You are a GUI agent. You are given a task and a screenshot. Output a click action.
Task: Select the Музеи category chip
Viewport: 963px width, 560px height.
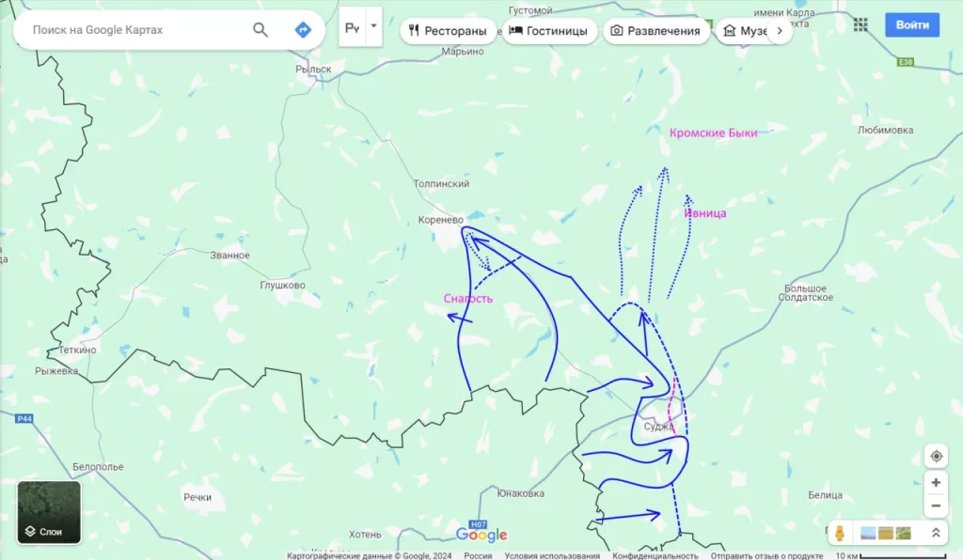[x=748, y=30]
